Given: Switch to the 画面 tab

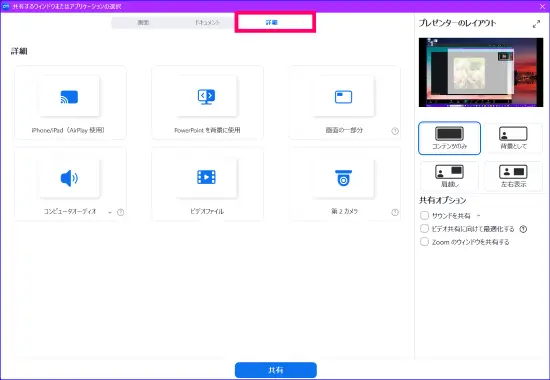Looking at the screenshot, I should [x=143, y=22].
